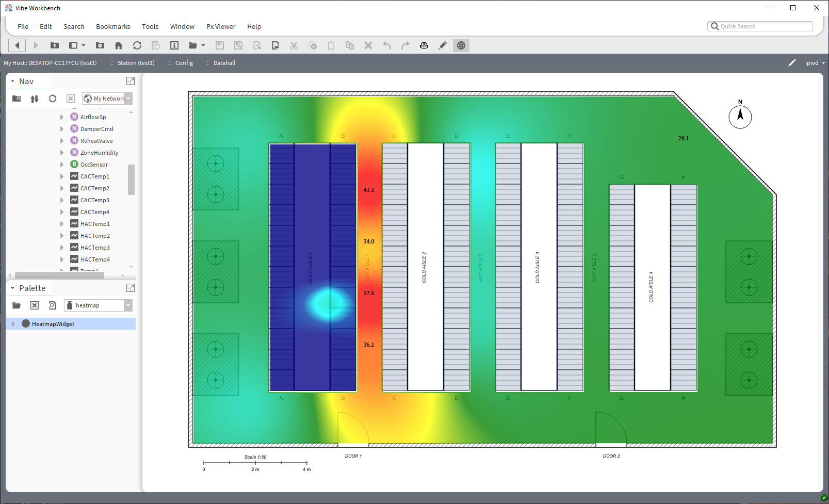Expand the HACTemp4 tree node
829x504 pixels.
pos(62,259)
